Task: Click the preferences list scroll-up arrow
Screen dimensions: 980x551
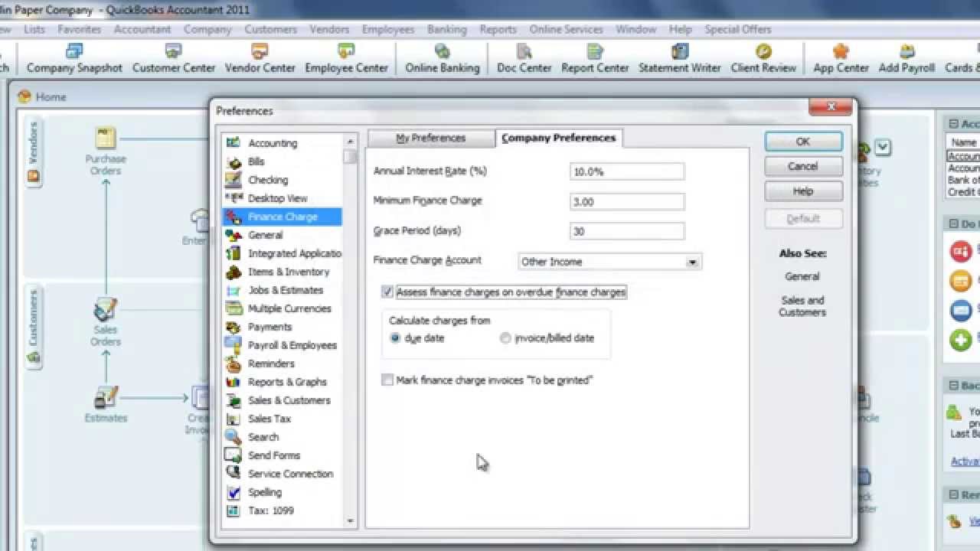Action: click(351, 142)
